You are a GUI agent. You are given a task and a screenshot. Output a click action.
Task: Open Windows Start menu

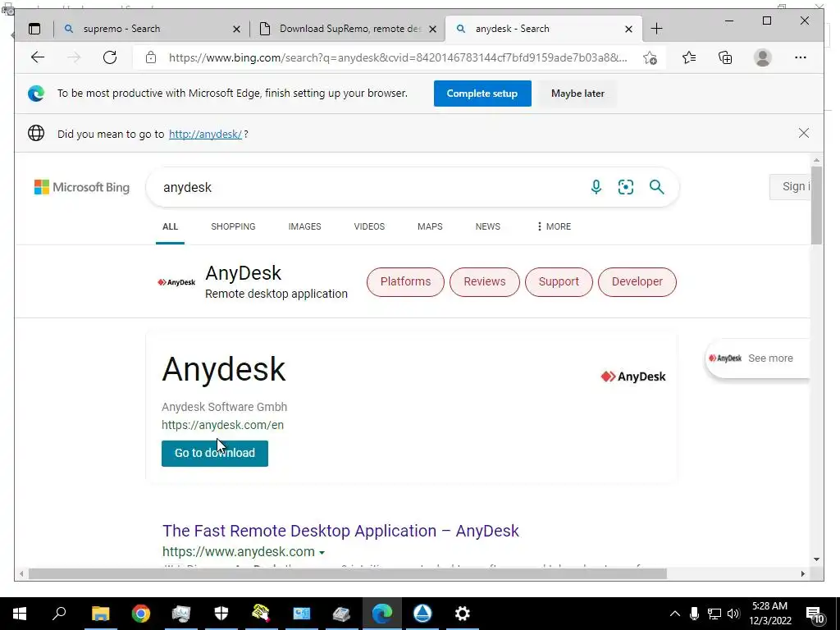click(20, 614)
